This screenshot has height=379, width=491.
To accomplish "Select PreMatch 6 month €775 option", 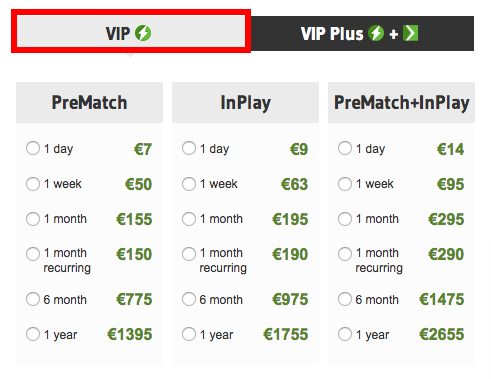I will 33,299.
